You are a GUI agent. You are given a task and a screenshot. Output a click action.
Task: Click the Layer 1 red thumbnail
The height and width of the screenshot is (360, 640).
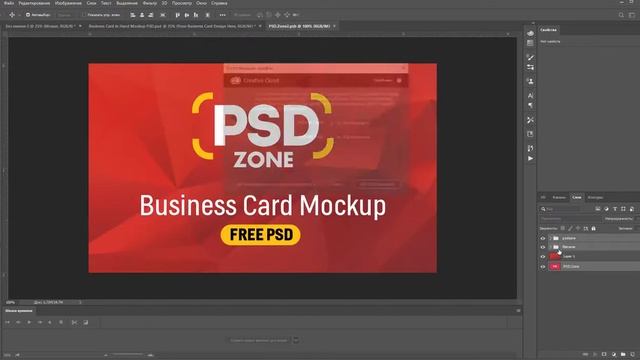555,257
